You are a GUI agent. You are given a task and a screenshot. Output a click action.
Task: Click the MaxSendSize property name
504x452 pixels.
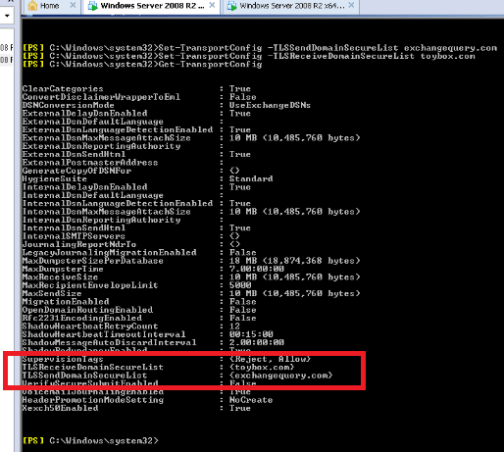52,293
